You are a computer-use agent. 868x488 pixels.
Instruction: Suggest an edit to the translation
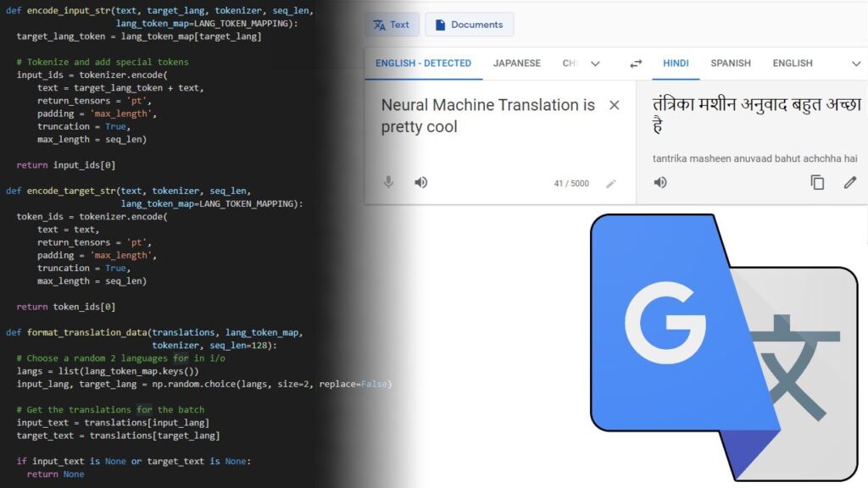[850, 182]
